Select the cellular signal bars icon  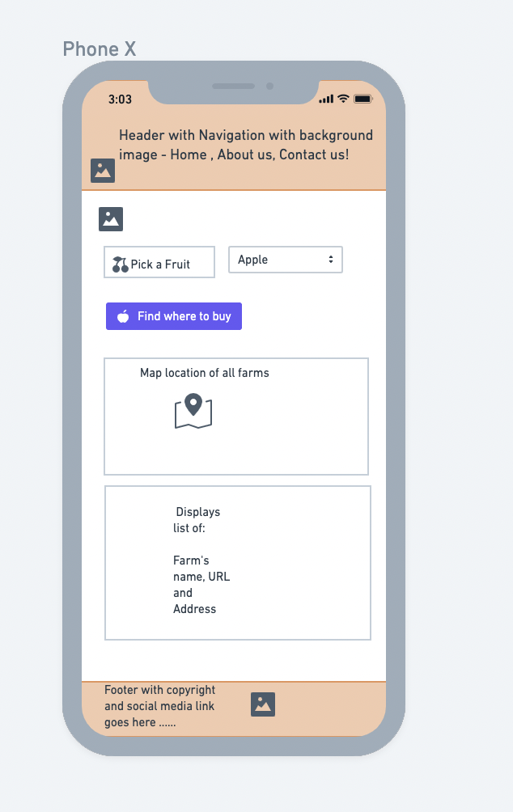(x=325, y=98)
